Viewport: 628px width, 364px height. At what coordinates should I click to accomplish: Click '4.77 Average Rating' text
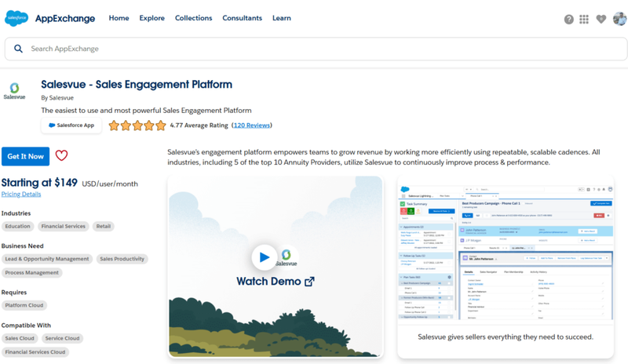coord(199,126)
